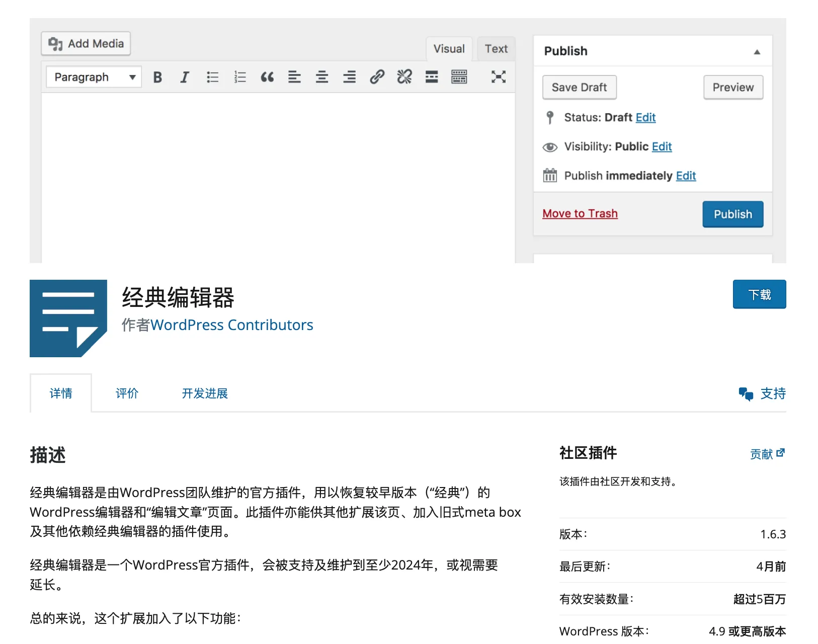Viewport: 818px width, 644px height.
Task: Open the 评价 tab
Action: 127,393
